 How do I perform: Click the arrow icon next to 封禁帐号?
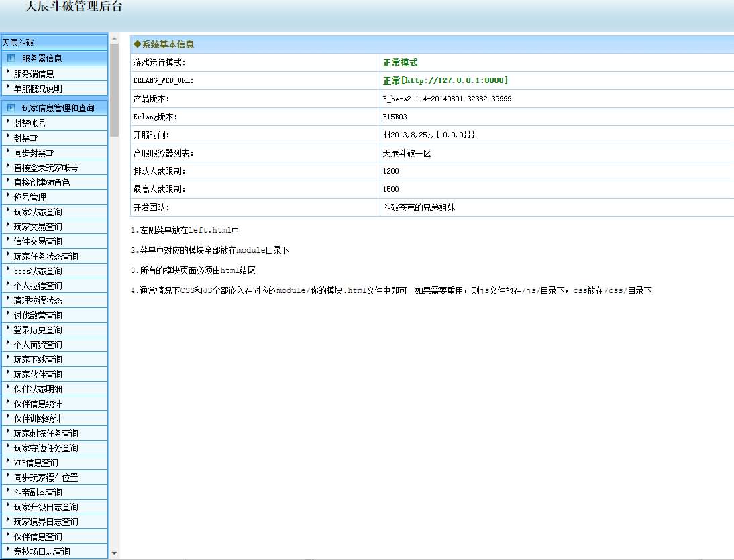click(x=8, y=123)
